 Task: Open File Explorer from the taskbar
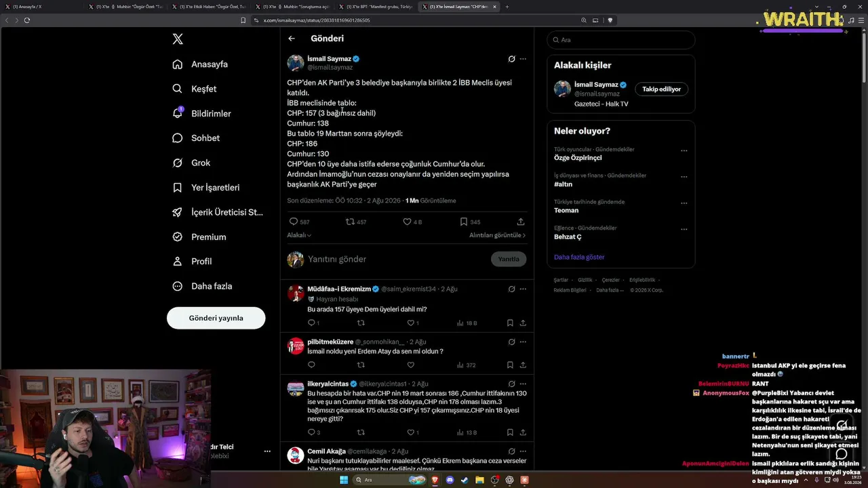pyautogui.click(x=479, y=480)
